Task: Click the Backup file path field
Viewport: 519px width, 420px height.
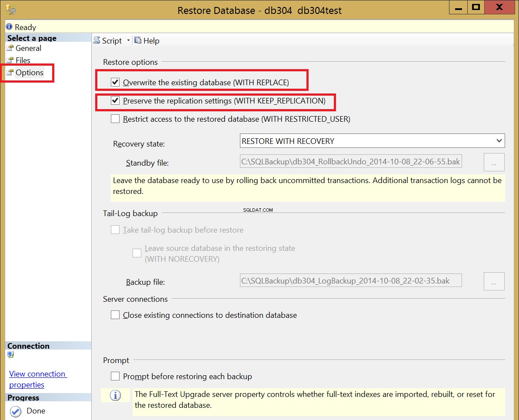Action: coord(351,281)
